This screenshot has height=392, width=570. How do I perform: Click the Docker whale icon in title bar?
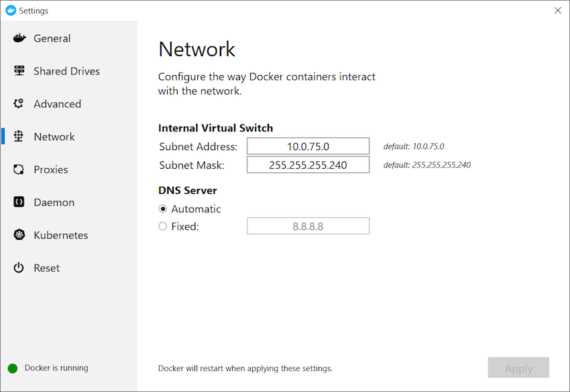(9, 10)
